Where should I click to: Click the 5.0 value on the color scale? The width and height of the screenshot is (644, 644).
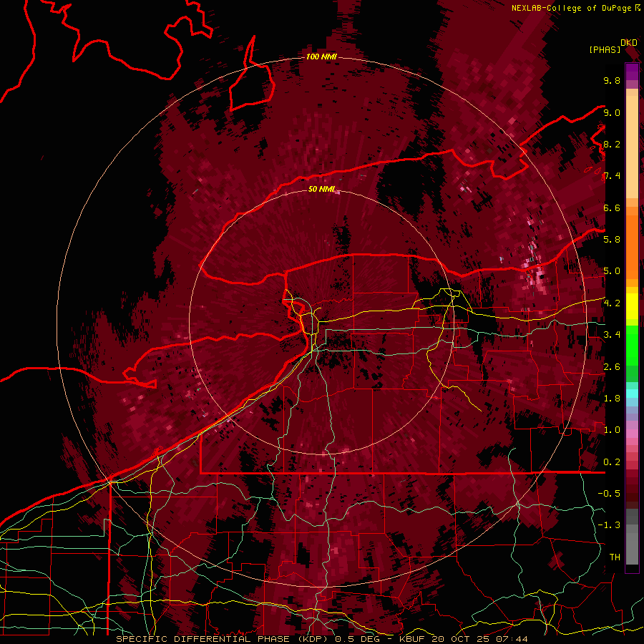(x=612, y=271)
